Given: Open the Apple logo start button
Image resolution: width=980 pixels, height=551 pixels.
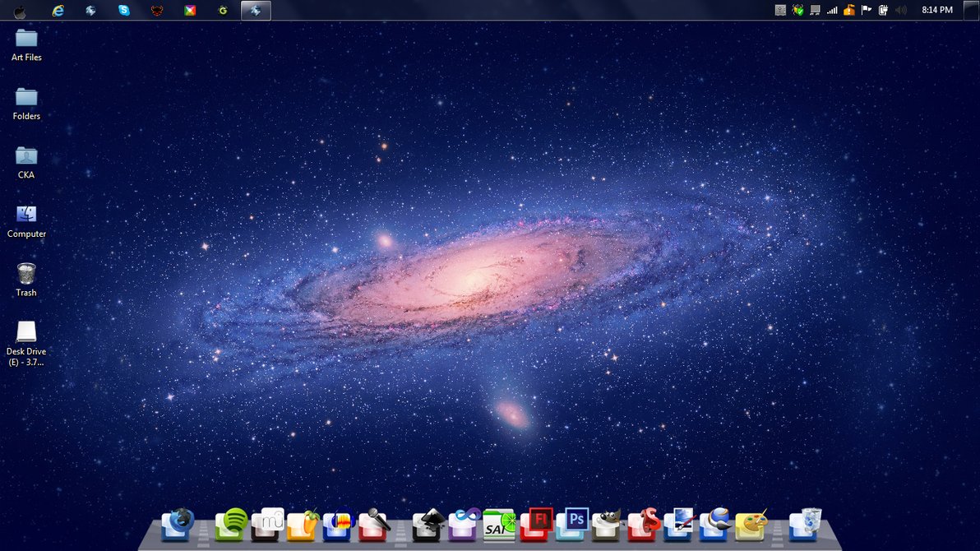Looking at the screenshot, I should tap(20, 11).
